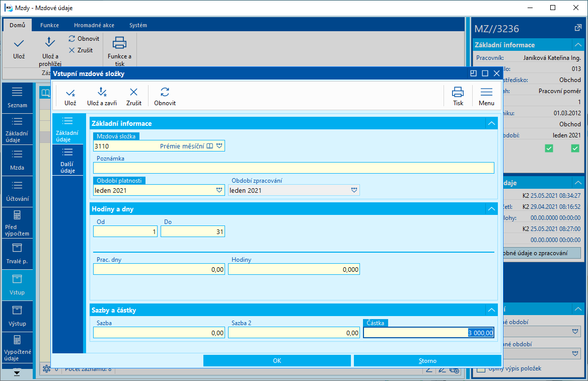Cancel the dialog with Storno
Image resolution: width=588 pixels, height=381 pixels.
tap(427, 361)
